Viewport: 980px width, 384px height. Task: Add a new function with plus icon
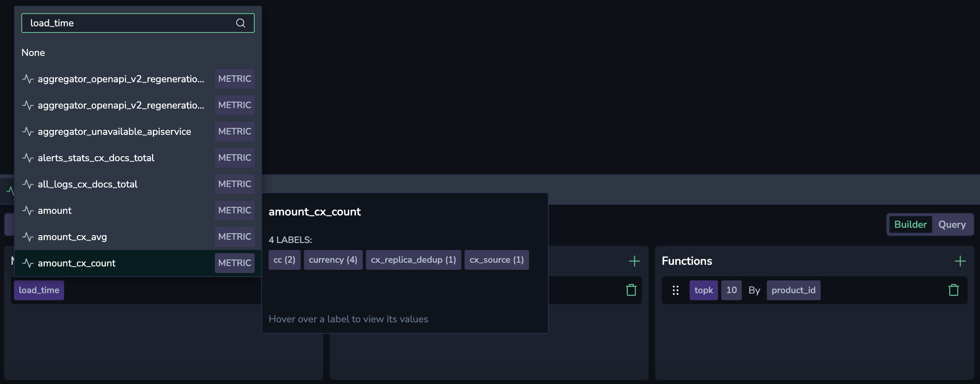[x=960, y=261]
